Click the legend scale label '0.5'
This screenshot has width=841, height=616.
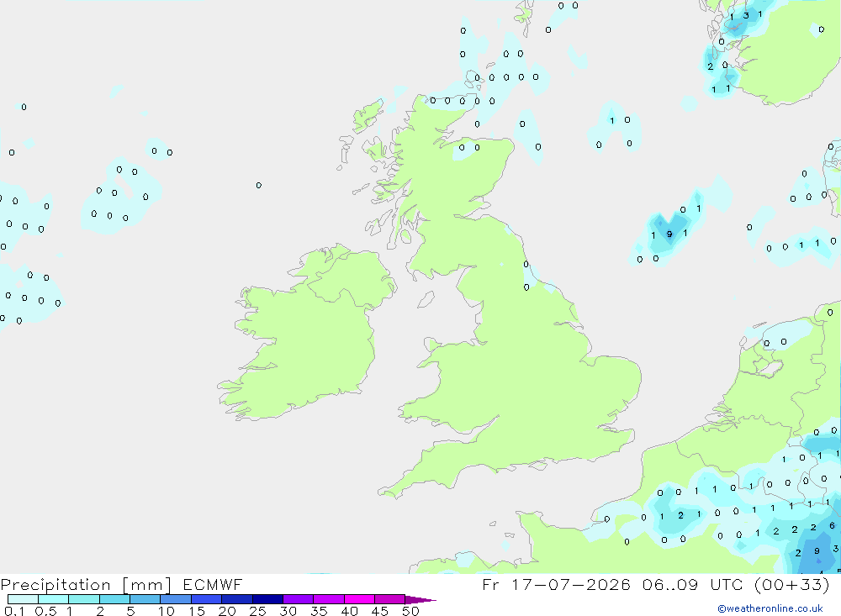tap(45, 611)
